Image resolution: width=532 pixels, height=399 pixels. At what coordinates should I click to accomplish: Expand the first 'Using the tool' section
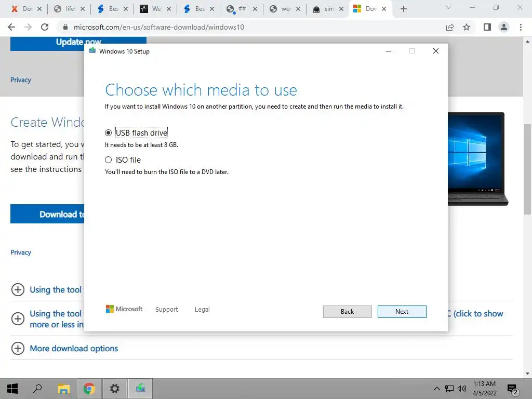18,290
